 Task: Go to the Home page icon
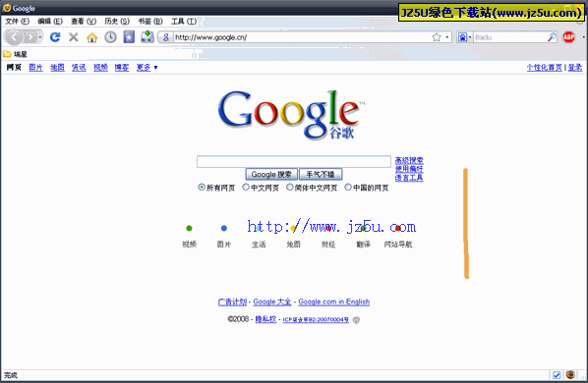91,37
